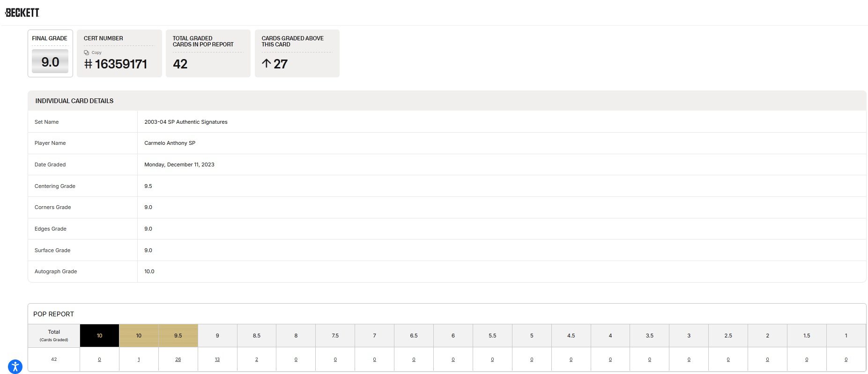Viewport: 868px width, 374px height.
Task: Copy the cert number with the copy icon
Action: pyautogui.click(x=86, y=52)
